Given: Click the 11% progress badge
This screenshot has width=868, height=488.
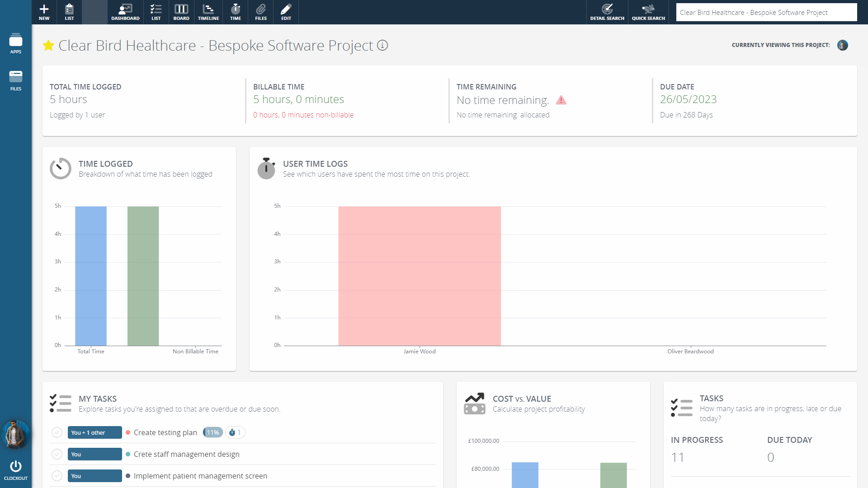Looking at the screenshot, I should [212, 432].
